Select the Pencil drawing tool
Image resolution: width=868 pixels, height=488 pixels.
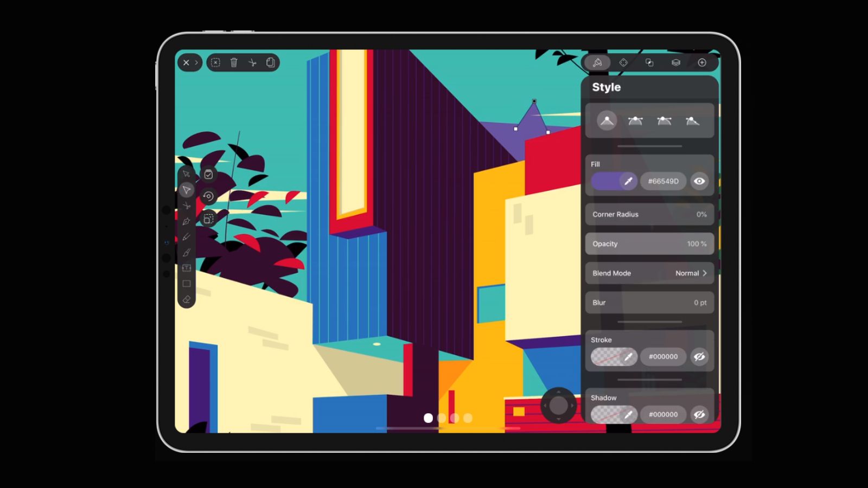(186, 237)
